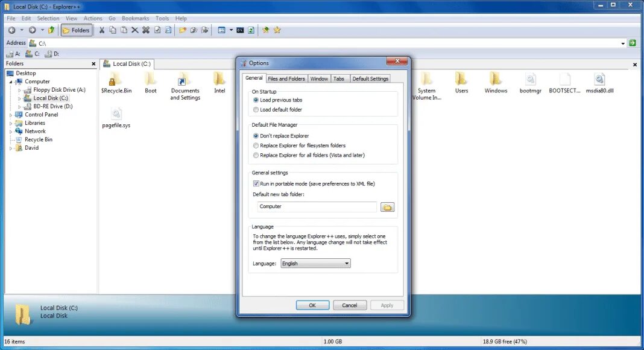Switch to the Default Settings tab
This screenshot has height=350, width=644.
point(370,78)
